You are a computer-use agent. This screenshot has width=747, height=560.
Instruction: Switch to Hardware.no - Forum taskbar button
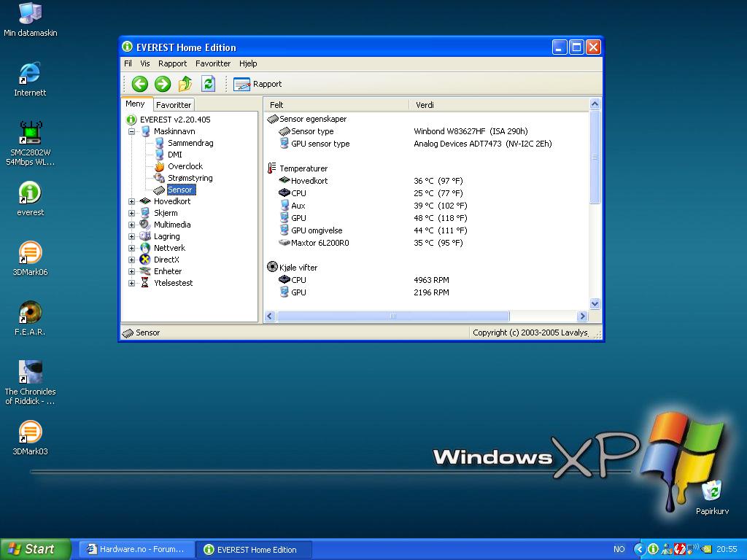click(x=136, y=549)
